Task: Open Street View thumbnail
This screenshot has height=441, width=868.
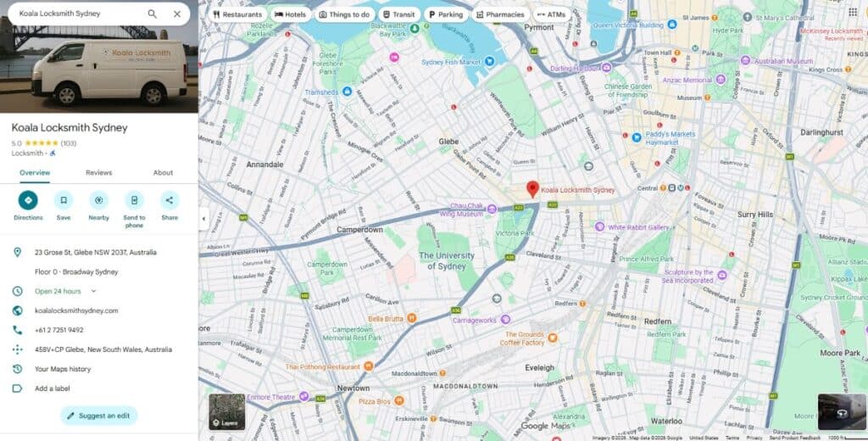Action: click(842, 411)
